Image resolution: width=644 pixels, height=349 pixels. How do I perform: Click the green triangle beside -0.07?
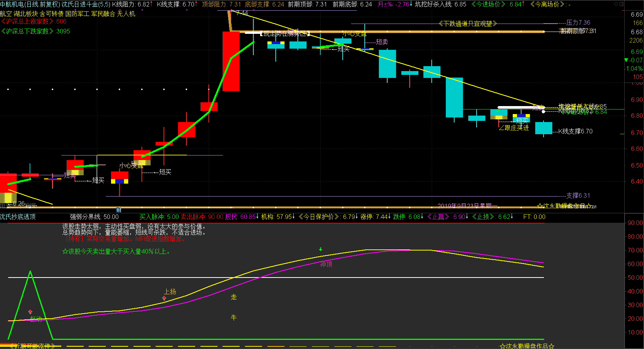point(626,60)
